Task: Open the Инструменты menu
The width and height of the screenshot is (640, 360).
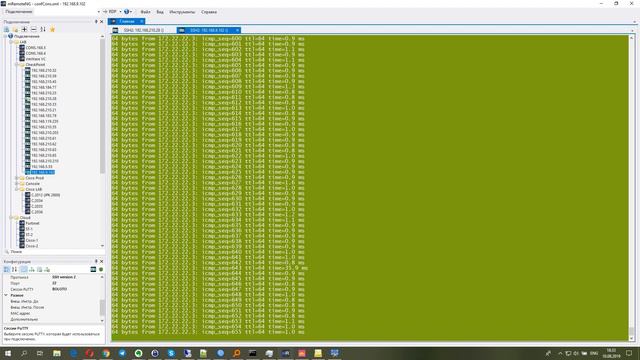Action: click(x=182, y=12)
